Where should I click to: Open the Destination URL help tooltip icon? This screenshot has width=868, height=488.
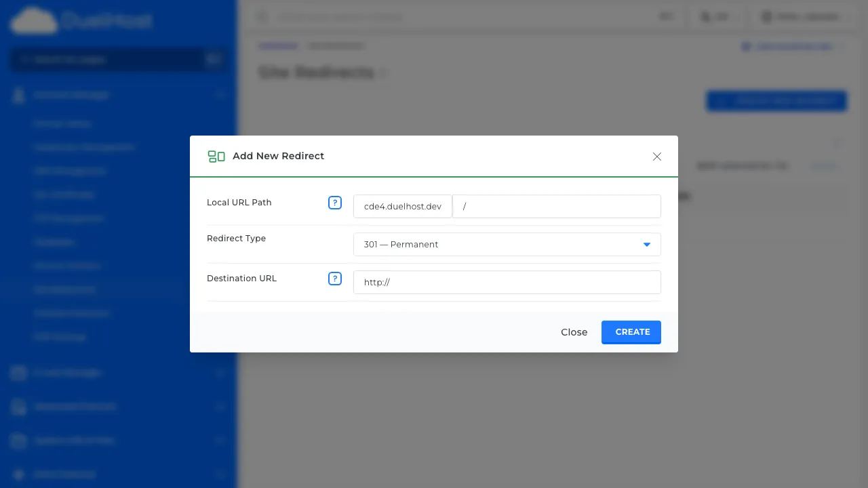[x=335, y=279]
